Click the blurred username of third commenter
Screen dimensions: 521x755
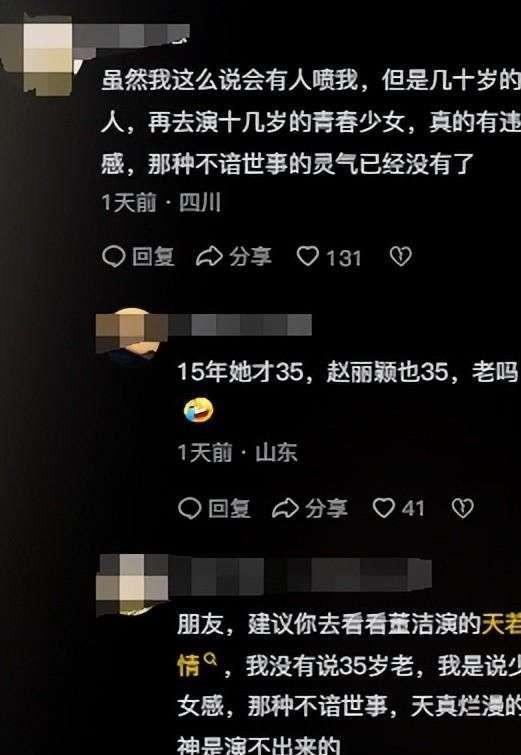[299, 574]
